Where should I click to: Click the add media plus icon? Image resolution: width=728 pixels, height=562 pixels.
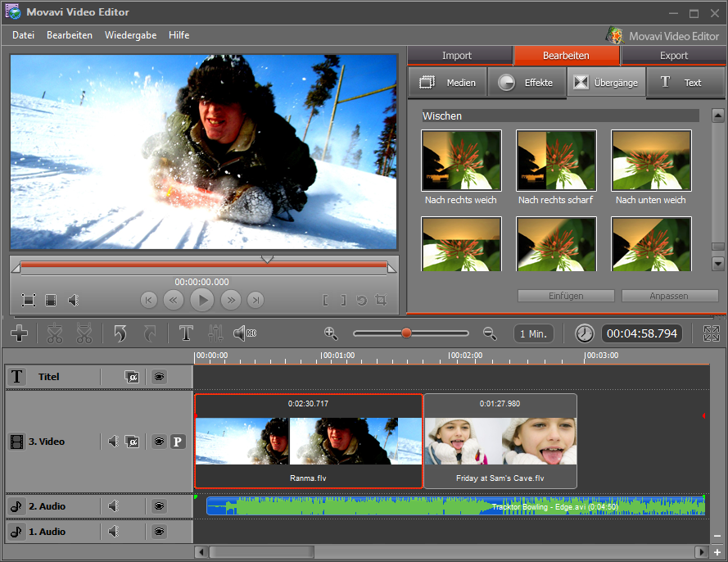20,333
